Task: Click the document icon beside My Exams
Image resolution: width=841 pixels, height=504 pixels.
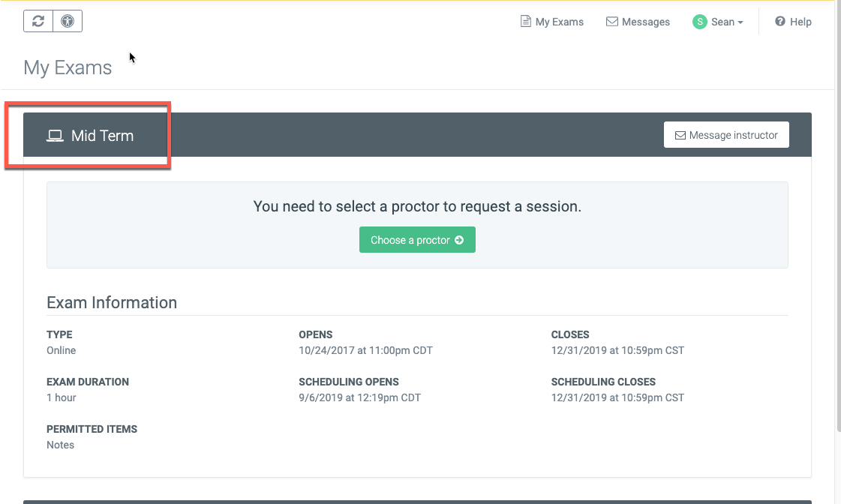Action: click(526, 22)
